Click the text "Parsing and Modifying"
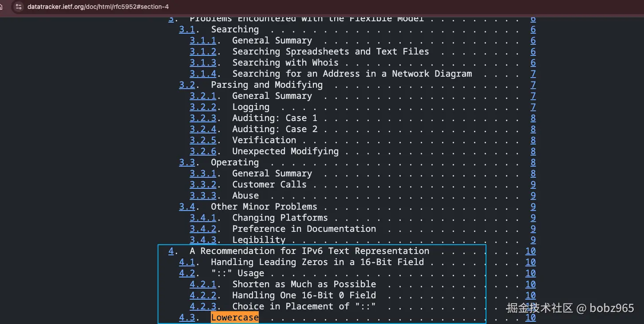Screen dimensions: 644x324 (267, 85)
